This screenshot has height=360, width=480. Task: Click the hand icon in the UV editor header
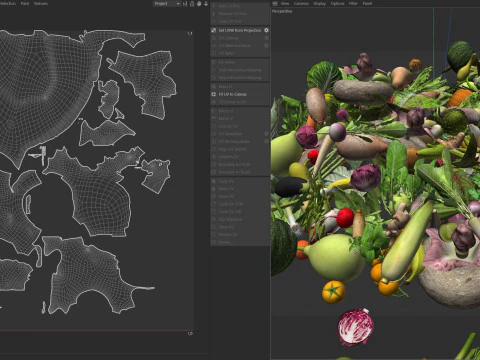pyautogui.click(x=199, y=4)
